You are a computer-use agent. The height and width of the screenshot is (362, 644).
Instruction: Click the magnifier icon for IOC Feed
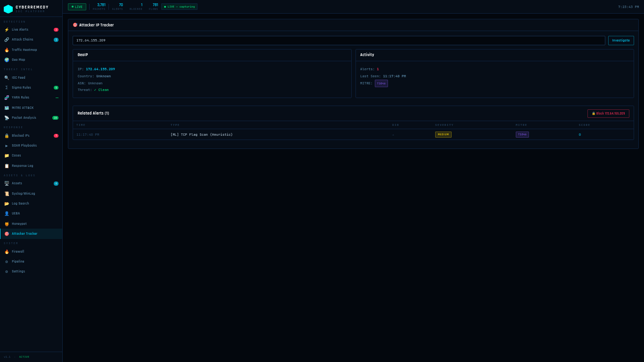pos(7,78)
